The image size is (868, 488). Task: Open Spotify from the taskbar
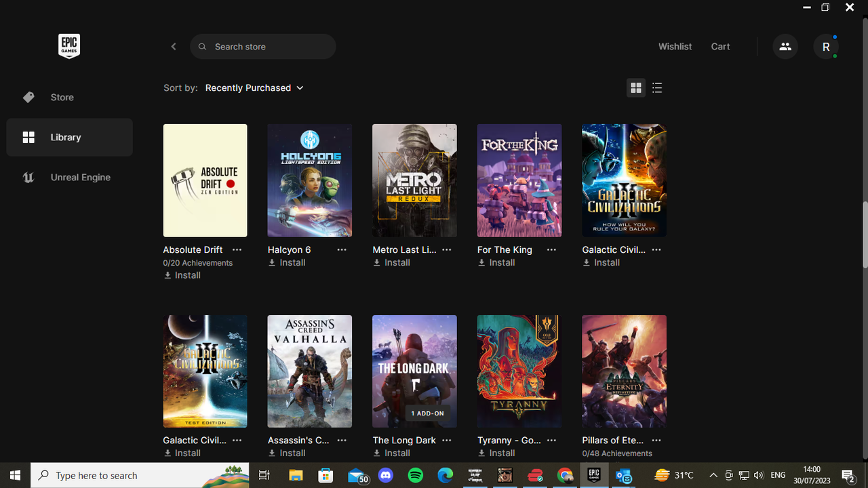(x=416, y=475)
